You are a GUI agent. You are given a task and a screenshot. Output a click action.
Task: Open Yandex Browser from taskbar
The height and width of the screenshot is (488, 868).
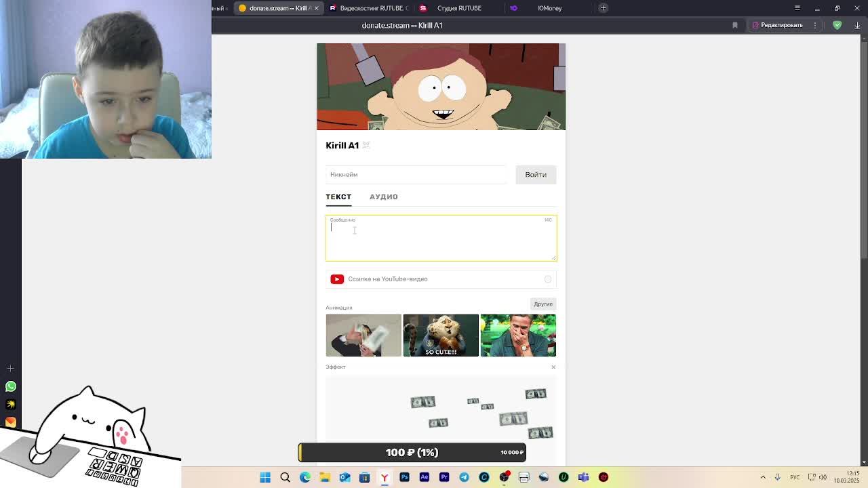coord(384,477)
